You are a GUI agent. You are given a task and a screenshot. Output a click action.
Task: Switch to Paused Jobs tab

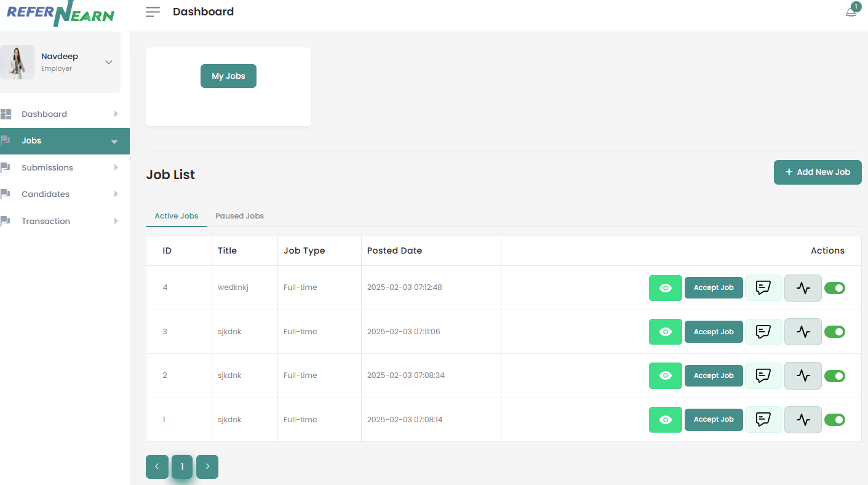pos(239,216)
